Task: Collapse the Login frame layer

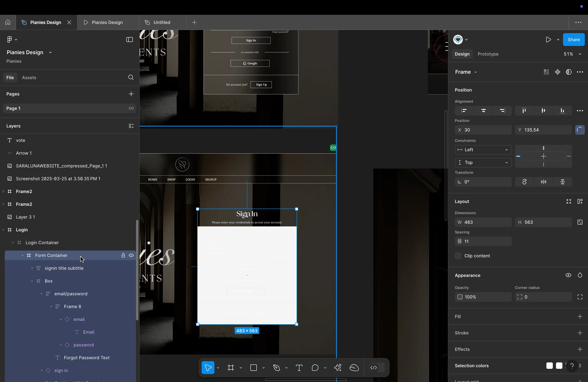Action: (3, 230)
